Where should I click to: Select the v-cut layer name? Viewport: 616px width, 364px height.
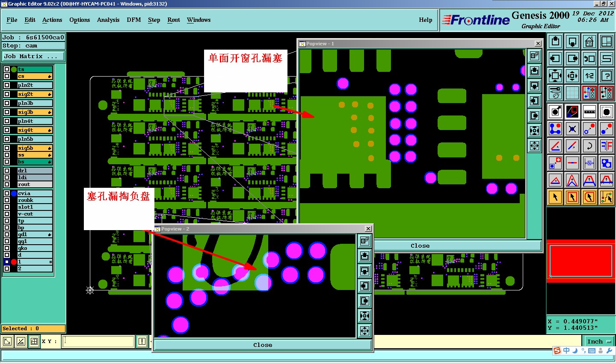click(x=35, y=214)
